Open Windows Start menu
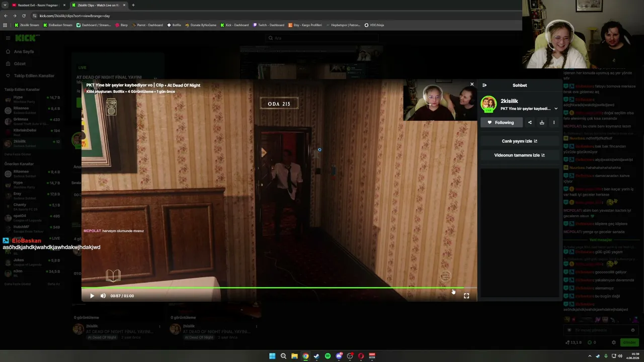The image size is (644, 362). (x=272, y=356)
